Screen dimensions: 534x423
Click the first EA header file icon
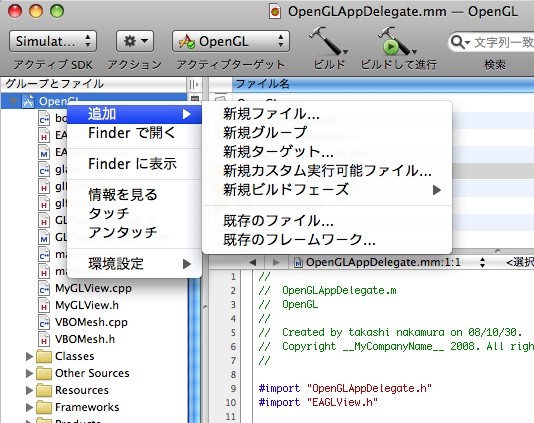(44, 135)
